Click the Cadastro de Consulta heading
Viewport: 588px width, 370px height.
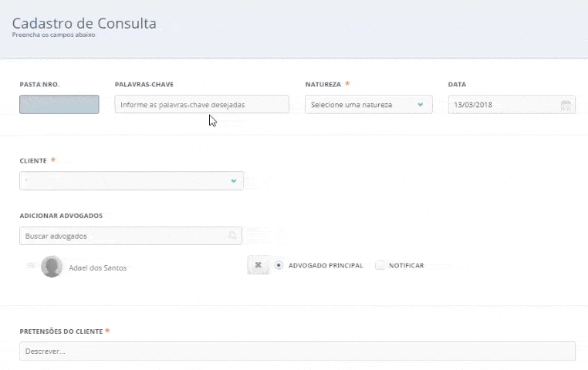84,23
